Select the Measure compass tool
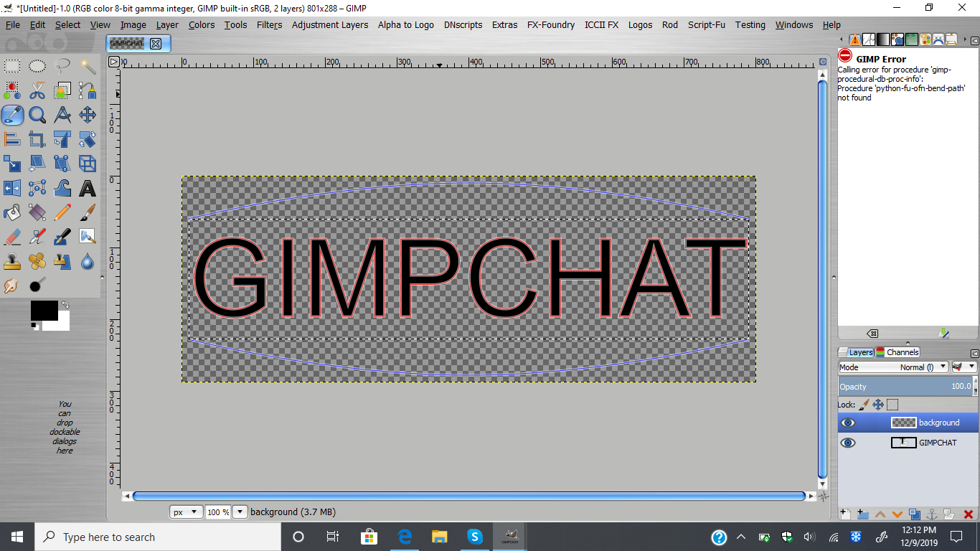This screenshot has width=980, height=551. pyautogui.click(x=62, y=116)
